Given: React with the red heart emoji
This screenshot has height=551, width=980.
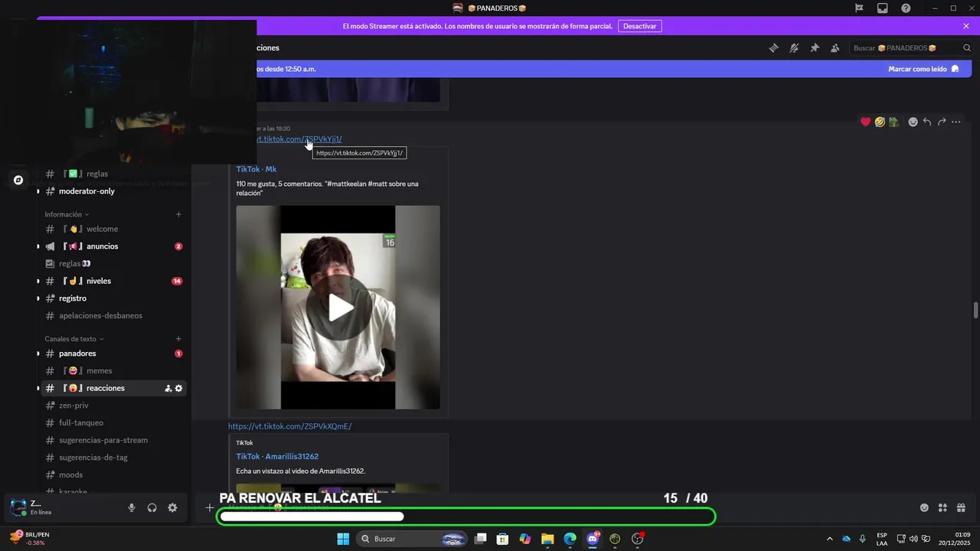Looking at the screenshot, I should pyautogui.click(x=866, y=122).
